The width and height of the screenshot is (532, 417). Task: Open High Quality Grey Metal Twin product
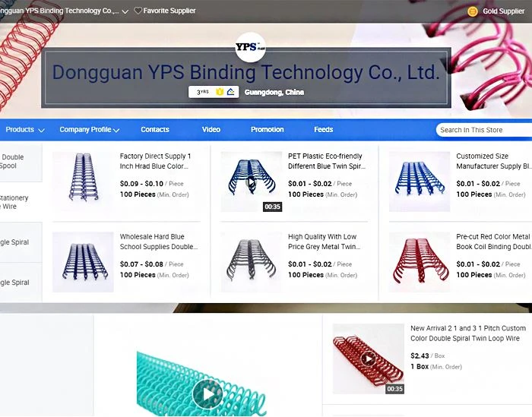(x=324, y=242)
